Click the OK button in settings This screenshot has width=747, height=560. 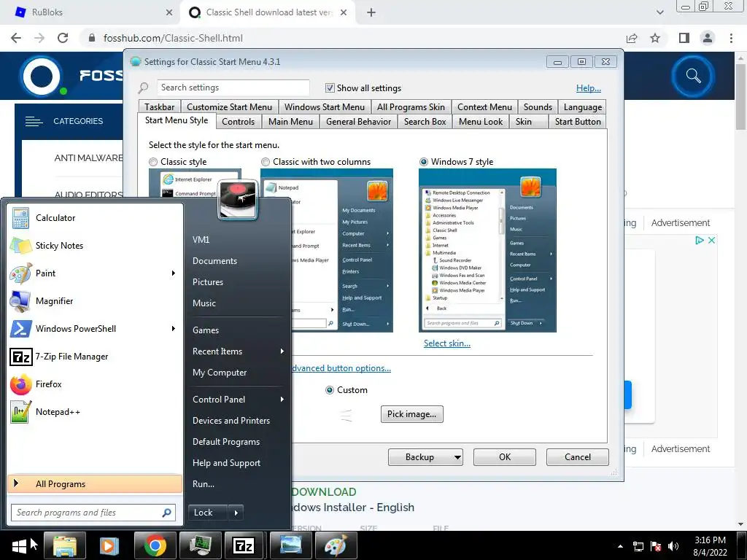(505, 457)
